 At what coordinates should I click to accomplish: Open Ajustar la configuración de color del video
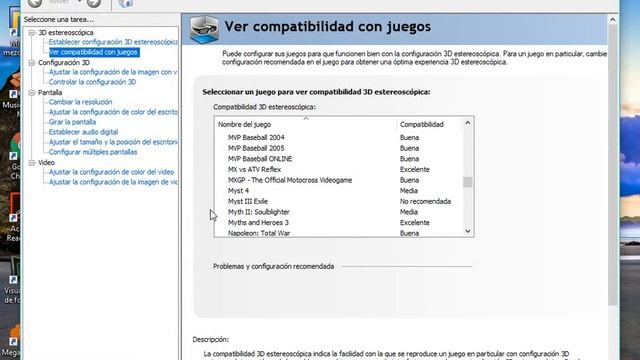111,172
